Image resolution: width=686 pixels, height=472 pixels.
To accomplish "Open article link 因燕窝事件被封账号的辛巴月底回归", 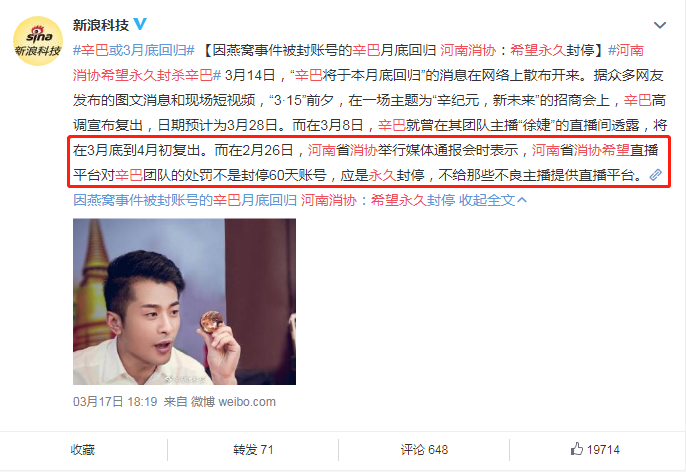I will coord(185,200).
